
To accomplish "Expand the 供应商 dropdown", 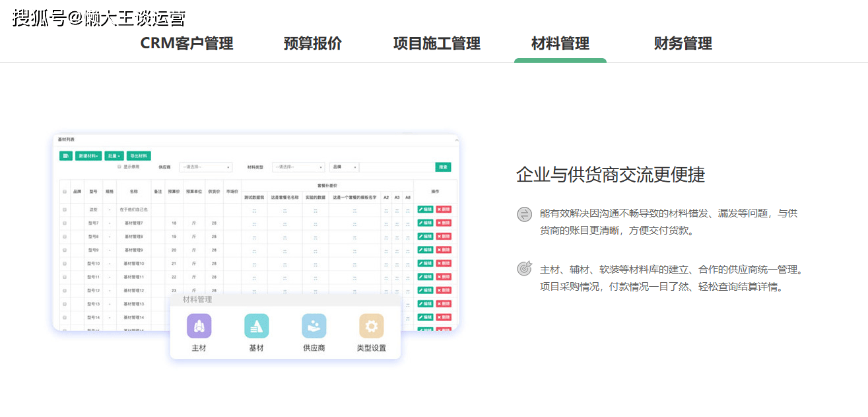I will tap(205, 167).
